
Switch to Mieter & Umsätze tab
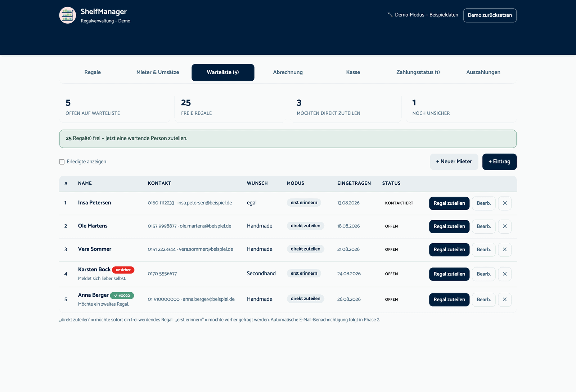[x=158, y=72]
